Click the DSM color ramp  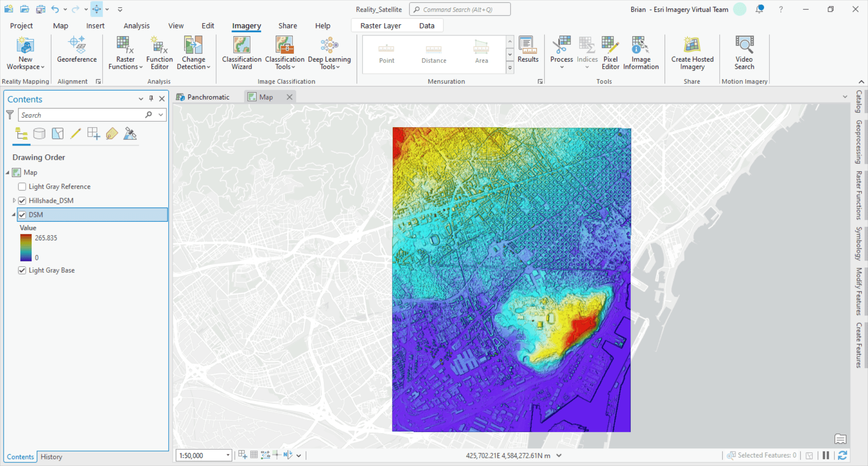tap(25, 247)
